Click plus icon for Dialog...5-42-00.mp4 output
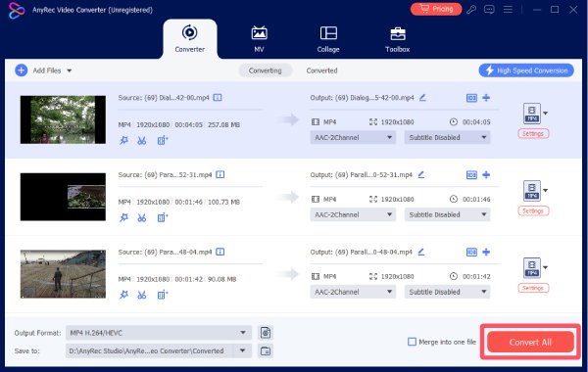 coord(486,98)
